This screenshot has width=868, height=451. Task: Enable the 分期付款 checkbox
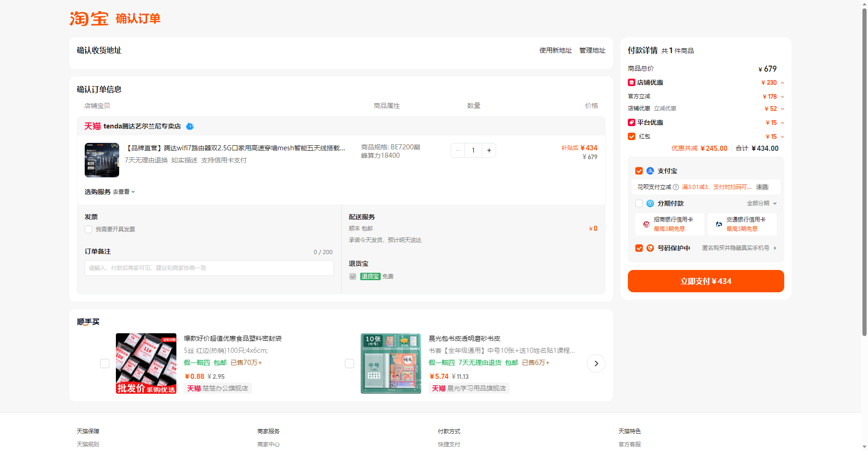click(x=639, y=203)
